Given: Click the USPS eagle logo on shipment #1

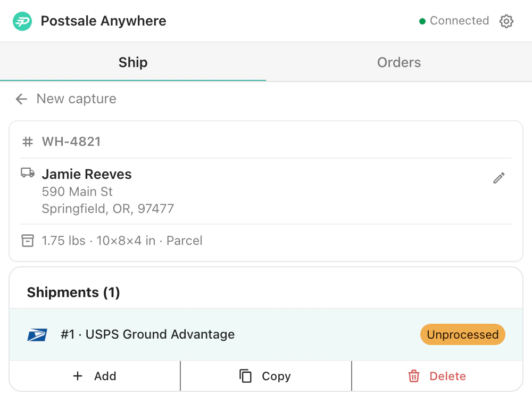Looking at the screenshot, I should [x=37, y=334].
